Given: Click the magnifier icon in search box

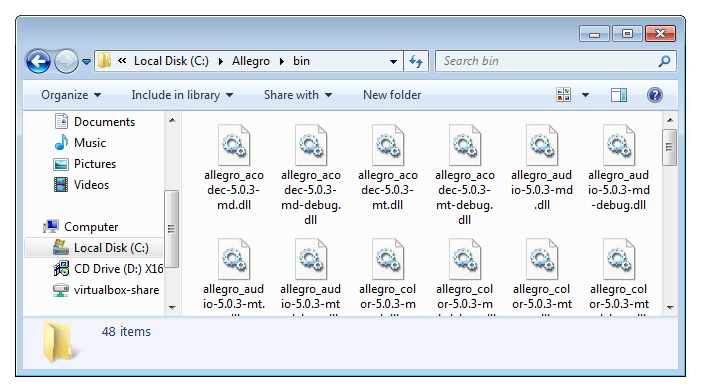Looking at the screenshot, I should coord(664,61).
